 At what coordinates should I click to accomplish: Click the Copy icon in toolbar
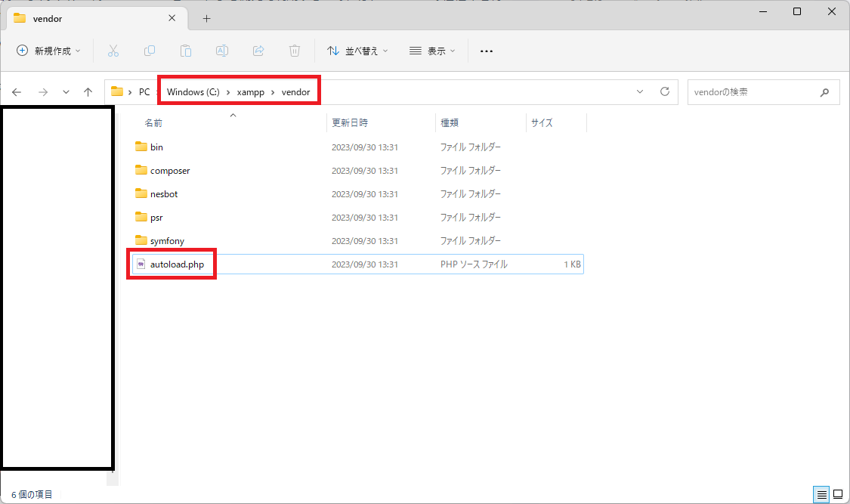click(x=150, y=51)
